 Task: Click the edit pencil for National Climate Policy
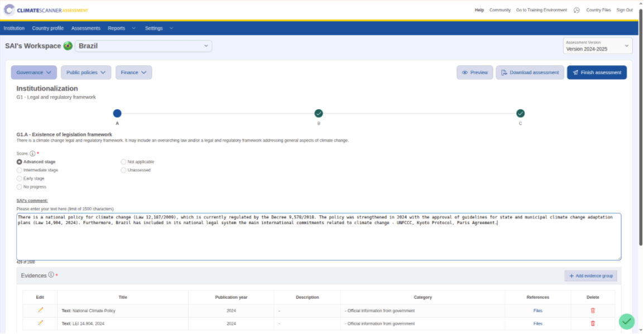coord(40,310)
